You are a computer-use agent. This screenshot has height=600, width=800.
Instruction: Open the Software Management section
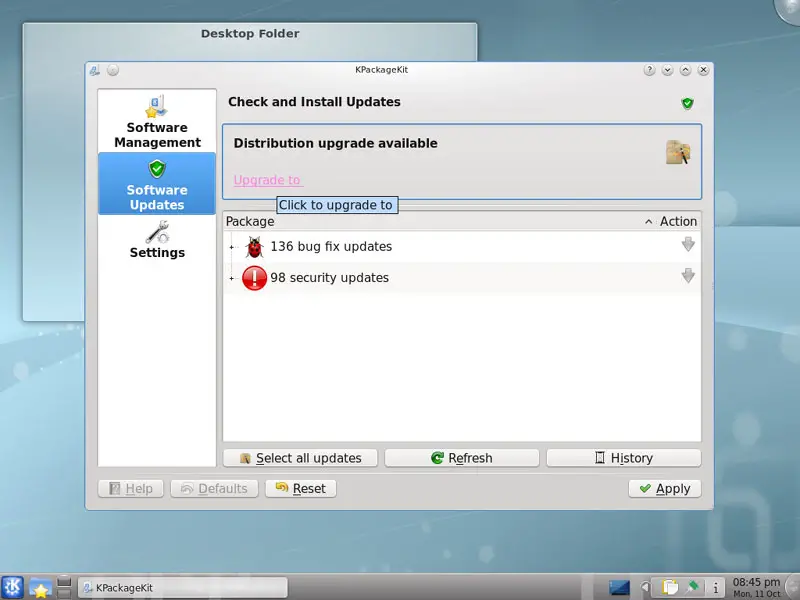(x=157, y=121)
